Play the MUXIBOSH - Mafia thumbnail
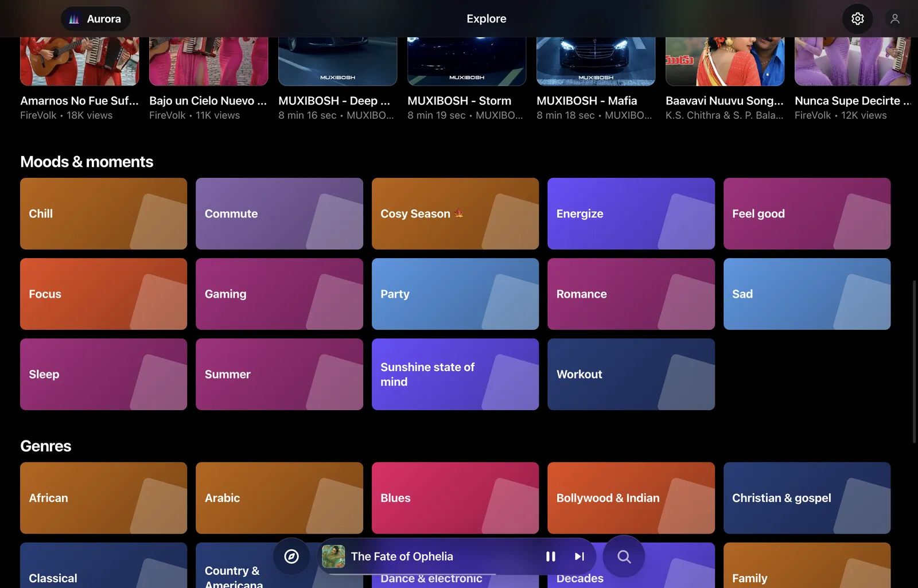Viewport: 918px width, 588px height. [596, 61]
